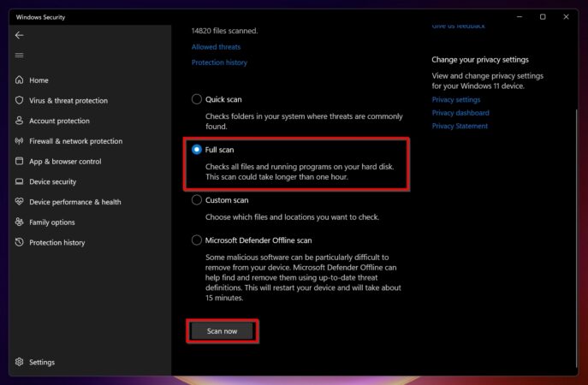
Task: Click the Device security laptop icon
Action: (x=20, y=181)
